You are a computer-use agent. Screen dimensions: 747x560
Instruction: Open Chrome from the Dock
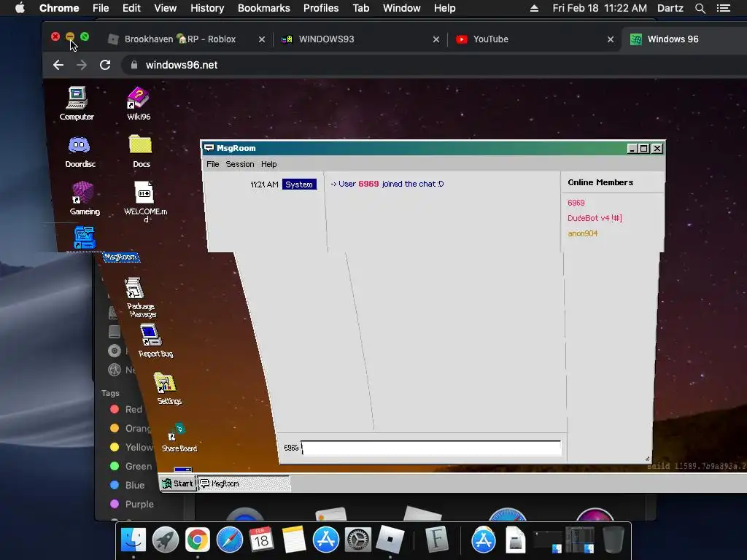click(197, 540)
